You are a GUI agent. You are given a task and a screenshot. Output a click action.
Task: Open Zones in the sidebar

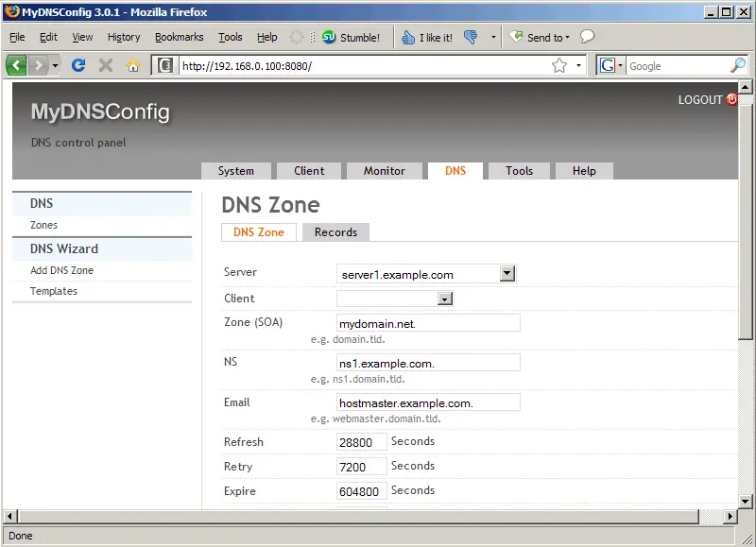[43, 225]
